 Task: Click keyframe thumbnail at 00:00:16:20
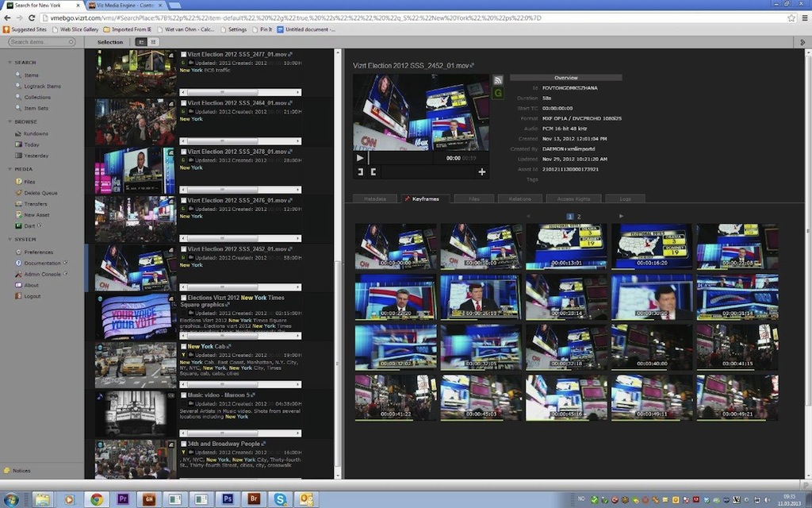click(x=651, y=246)
